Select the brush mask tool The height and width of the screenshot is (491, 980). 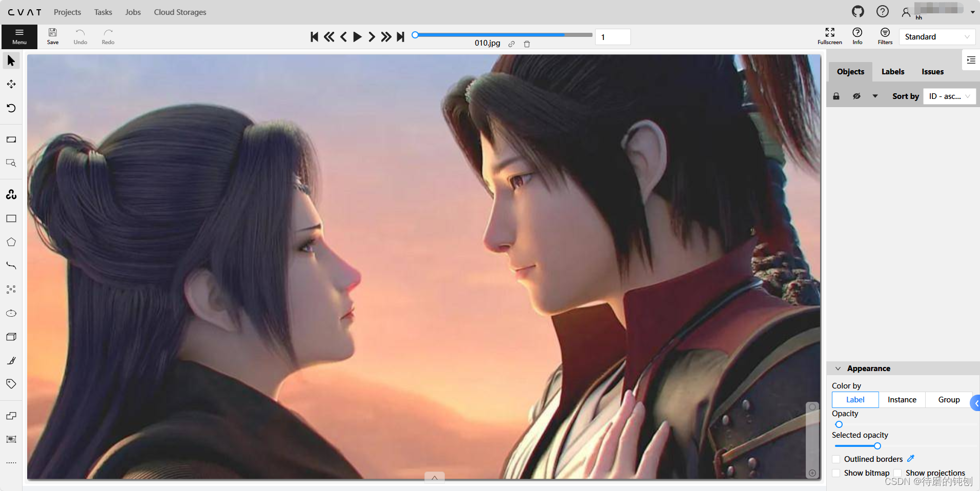click(11, 360)
